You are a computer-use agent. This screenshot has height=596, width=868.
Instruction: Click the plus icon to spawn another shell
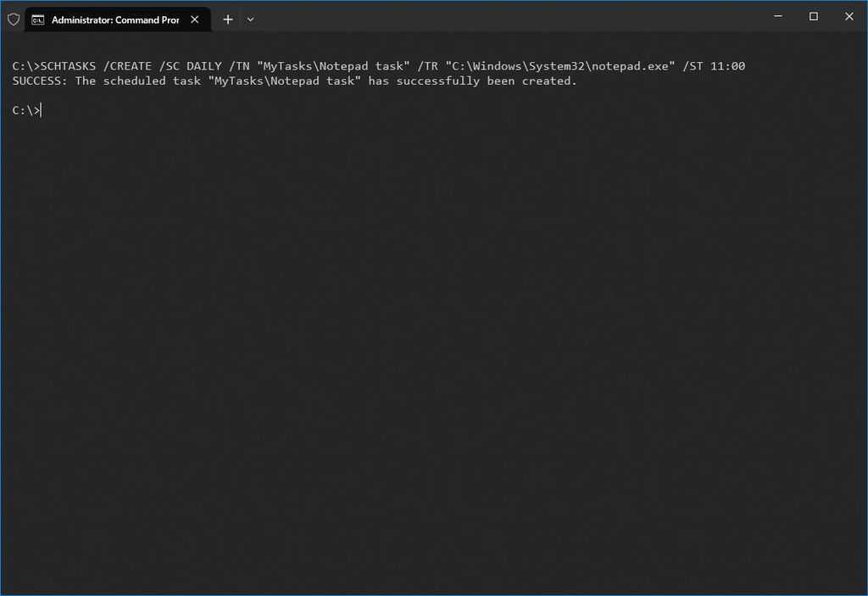(x=227, y=19)
